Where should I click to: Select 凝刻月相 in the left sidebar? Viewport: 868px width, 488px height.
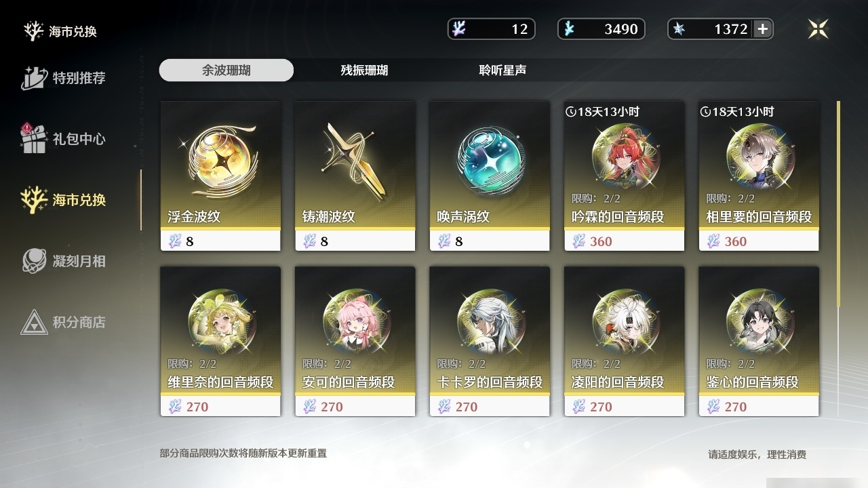tap(63, 261)
